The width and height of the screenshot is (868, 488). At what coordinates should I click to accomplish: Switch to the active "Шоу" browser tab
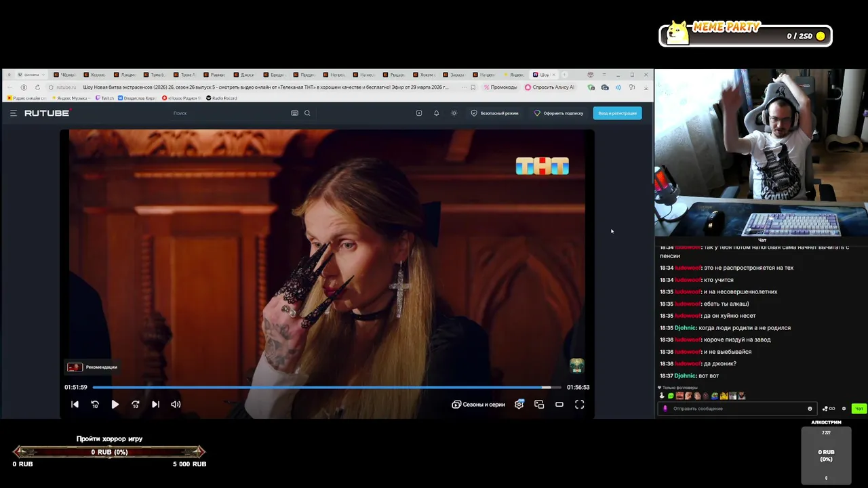pyautogui.click(x=544, y=75)
